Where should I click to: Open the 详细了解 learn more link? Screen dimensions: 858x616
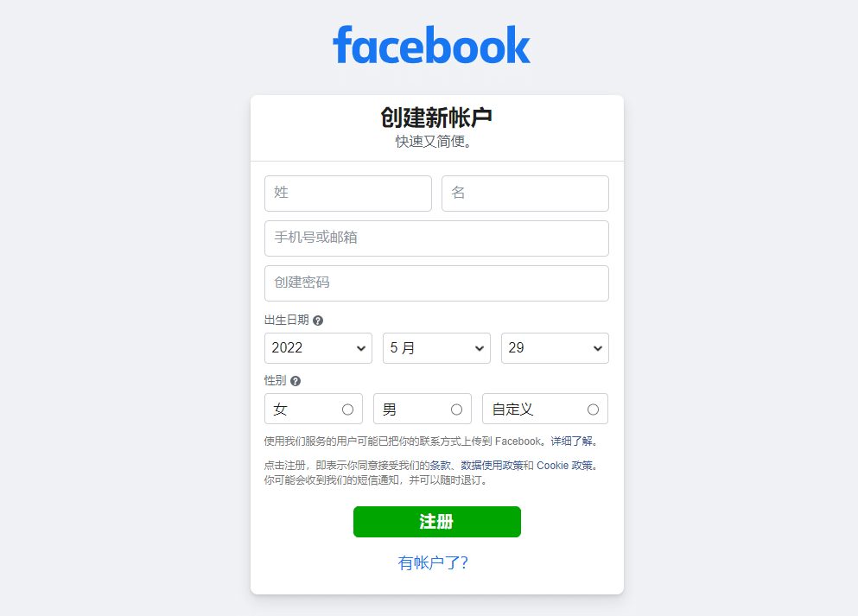pos(571,441)
